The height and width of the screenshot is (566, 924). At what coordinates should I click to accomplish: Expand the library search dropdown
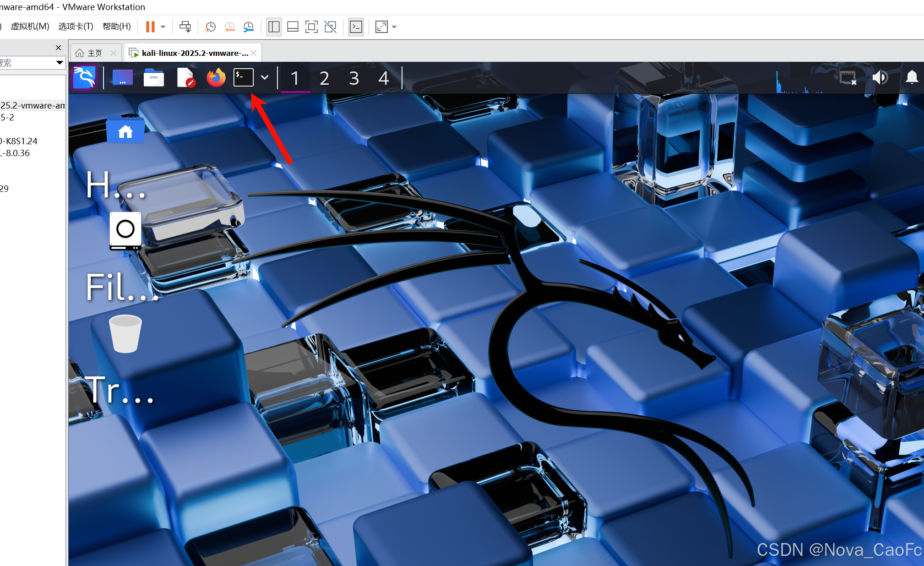(60, 63)
